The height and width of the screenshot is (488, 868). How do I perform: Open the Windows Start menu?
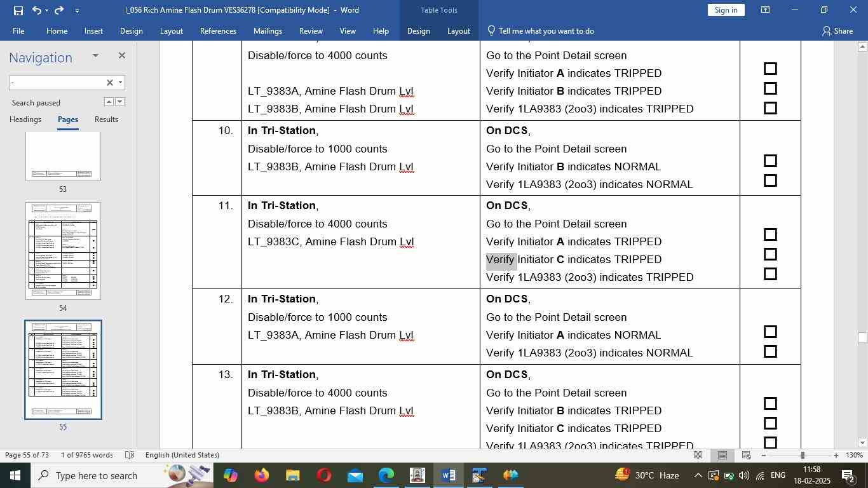15,475
